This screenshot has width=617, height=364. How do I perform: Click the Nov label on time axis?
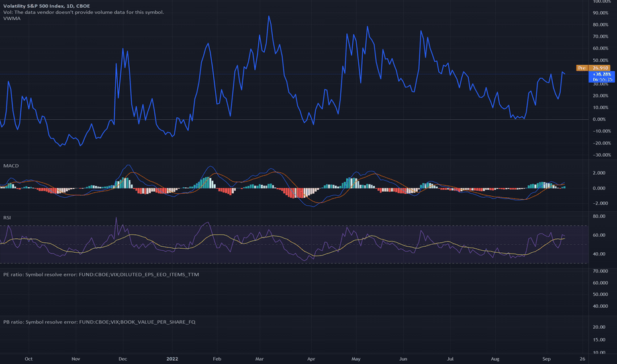pyautogui.click(x=75, y=359)
